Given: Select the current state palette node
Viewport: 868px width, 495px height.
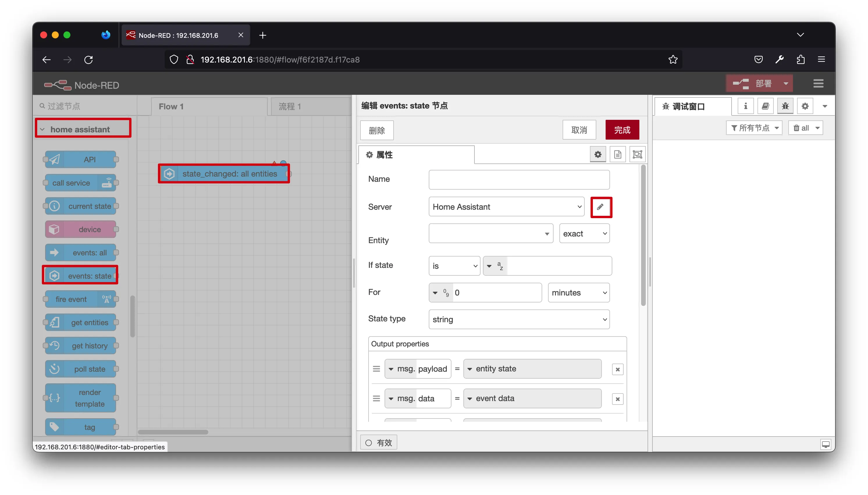Looking at the screenshot, I should coord(81,206).
